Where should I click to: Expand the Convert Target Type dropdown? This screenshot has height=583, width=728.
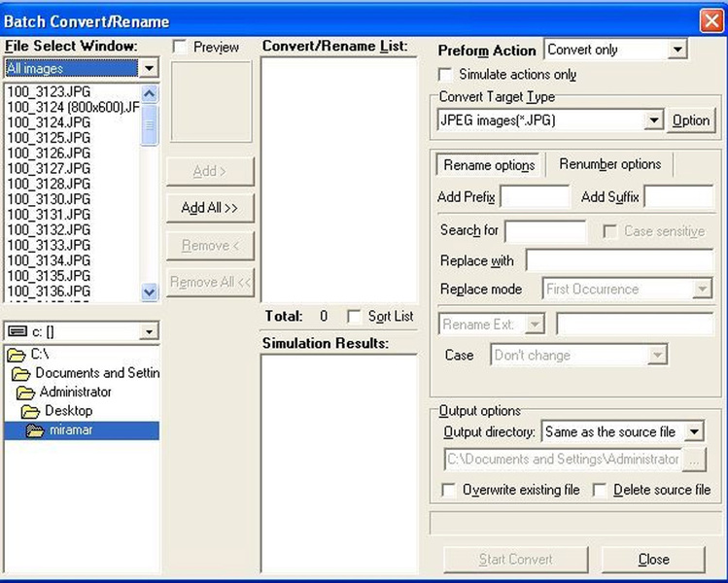(654, 120)
